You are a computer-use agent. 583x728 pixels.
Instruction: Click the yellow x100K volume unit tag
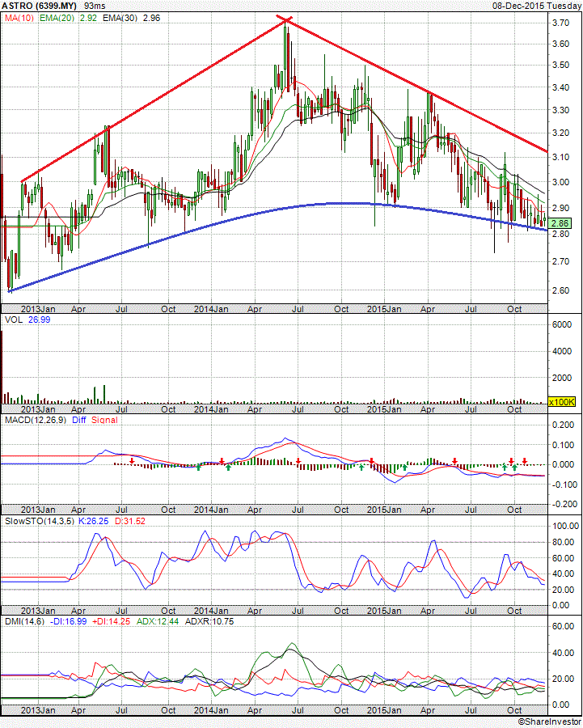pos(562,402)
